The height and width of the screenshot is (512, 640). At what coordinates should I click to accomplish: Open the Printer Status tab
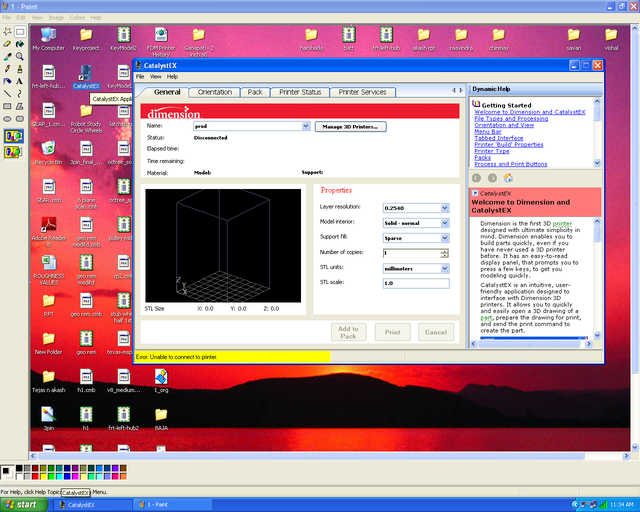[x=300, y=92]
